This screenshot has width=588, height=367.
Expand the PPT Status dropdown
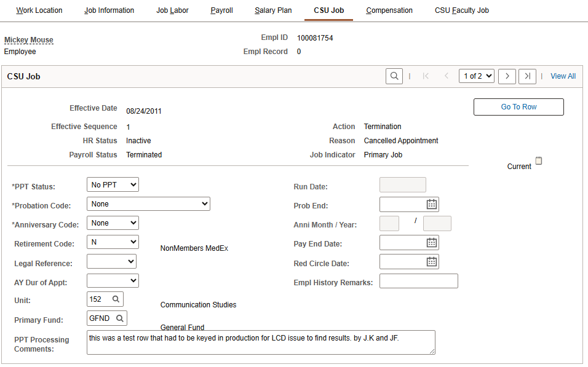click(113, 184)
